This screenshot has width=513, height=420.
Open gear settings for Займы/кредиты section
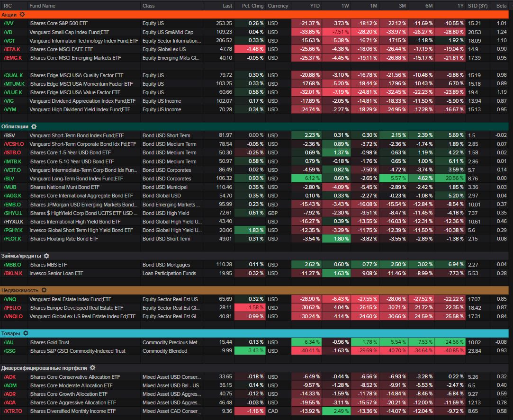click(46, 256)
